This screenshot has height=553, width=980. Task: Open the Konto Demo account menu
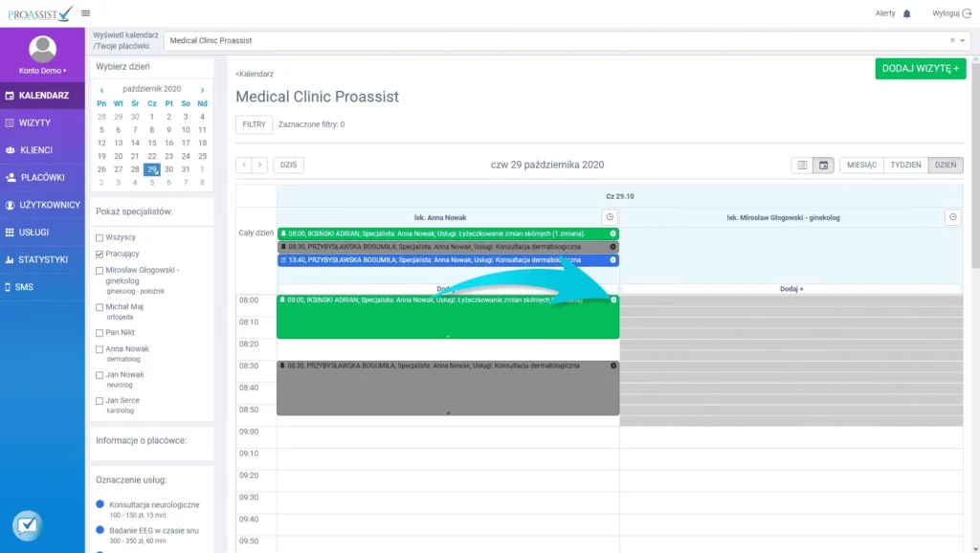(x=42, y=71)
